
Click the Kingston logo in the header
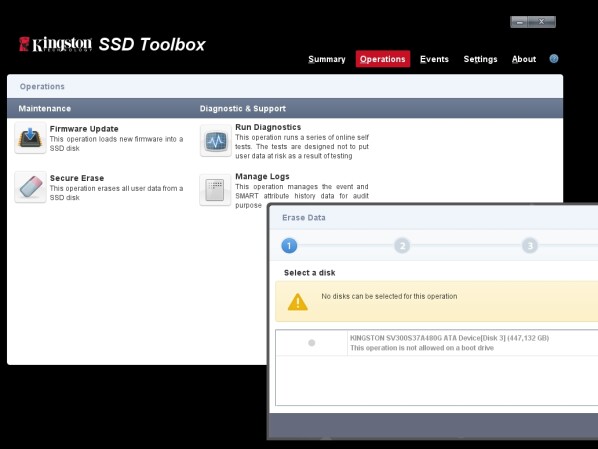55,44
